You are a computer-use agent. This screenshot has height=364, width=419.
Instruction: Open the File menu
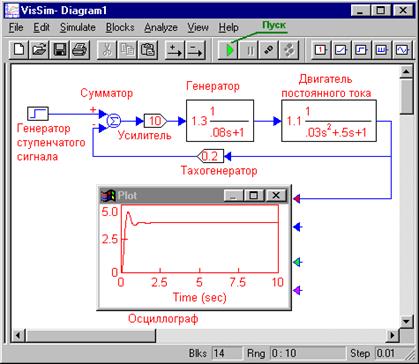pyautogui.click(x=16, y=27)
